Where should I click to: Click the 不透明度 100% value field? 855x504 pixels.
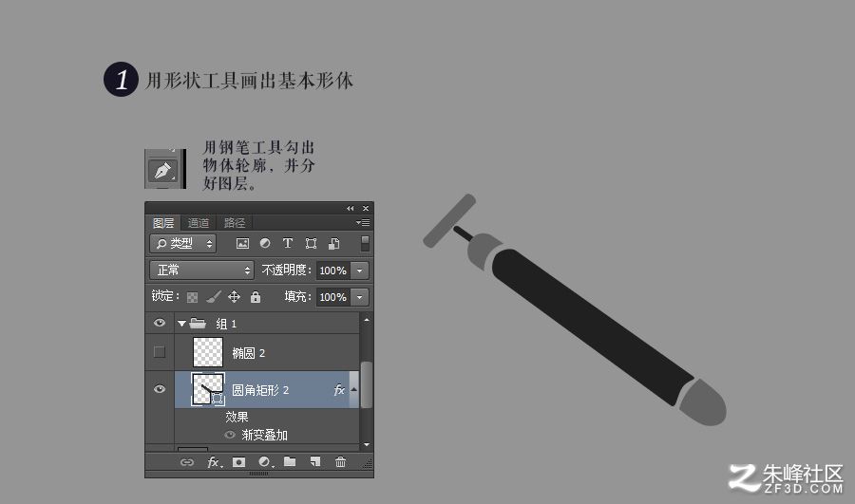333,271
